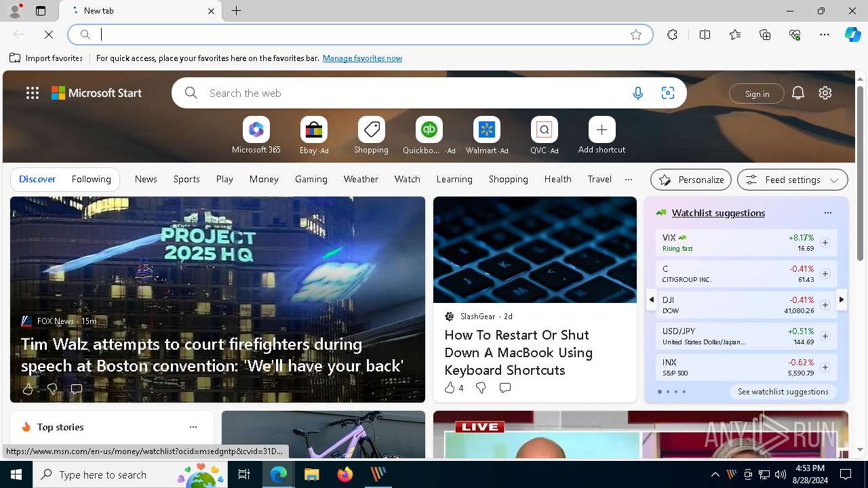Screen dimensions: 868x488
Task: Open the Collections toolbar icon
Action: click(x=765, y=35)
